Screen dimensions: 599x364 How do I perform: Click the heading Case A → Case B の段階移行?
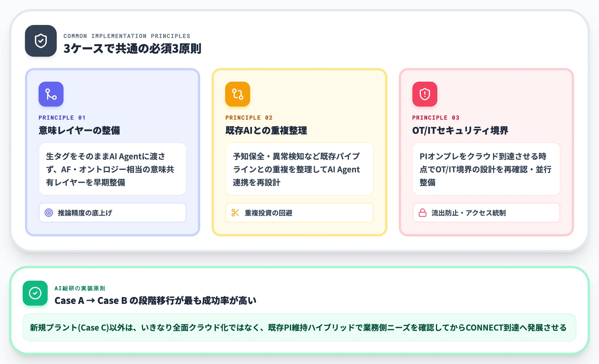(x=155, y=300)
